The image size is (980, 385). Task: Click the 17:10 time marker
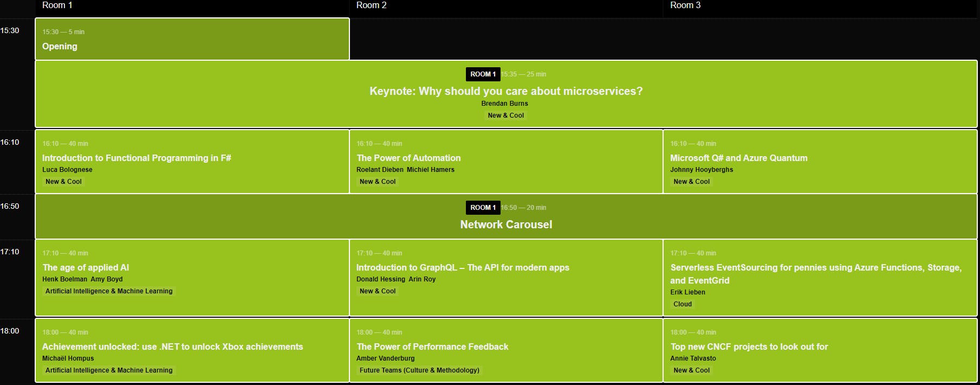pos(10,252)
